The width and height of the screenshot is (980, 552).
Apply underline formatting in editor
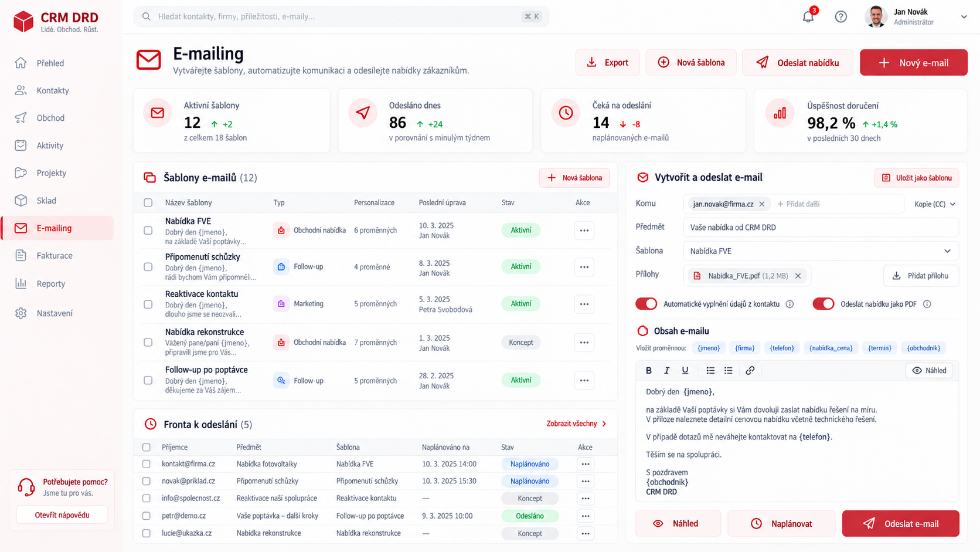(685, 370)
